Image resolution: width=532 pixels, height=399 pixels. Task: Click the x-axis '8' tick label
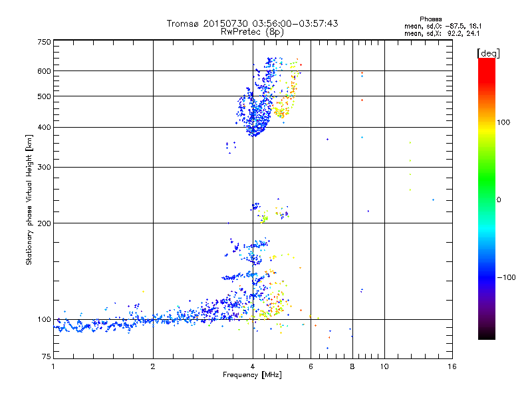point(352,366)
